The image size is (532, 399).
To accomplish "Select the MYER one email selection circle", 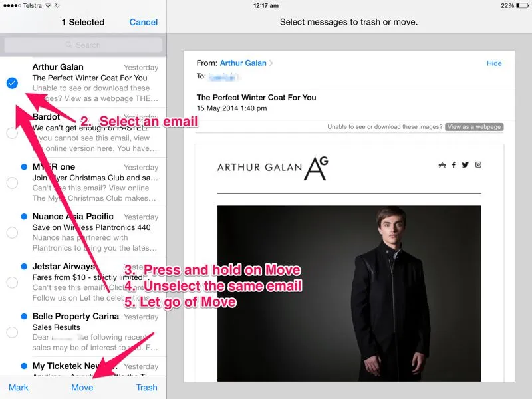I will coord(12,183).
